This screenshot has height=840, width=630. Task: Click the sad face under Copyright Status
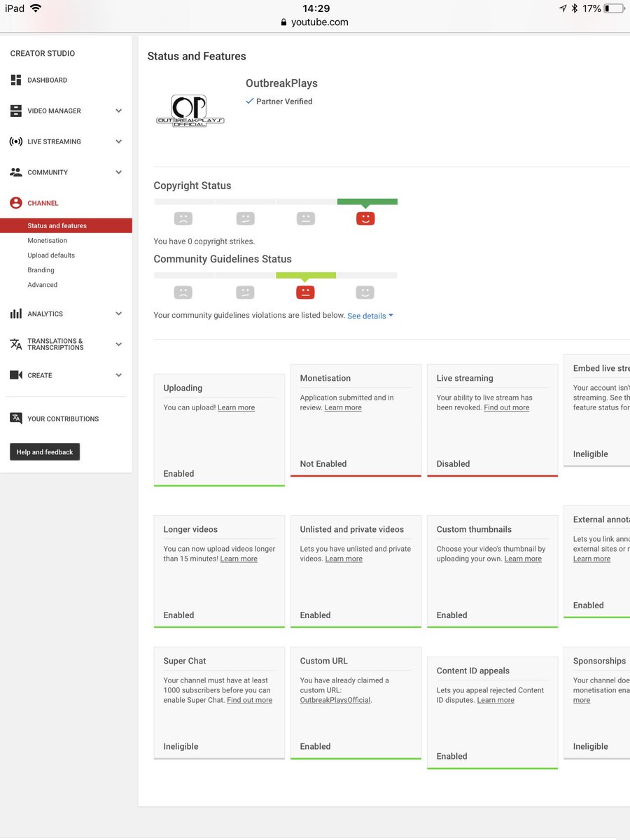[x=183, y=218]
